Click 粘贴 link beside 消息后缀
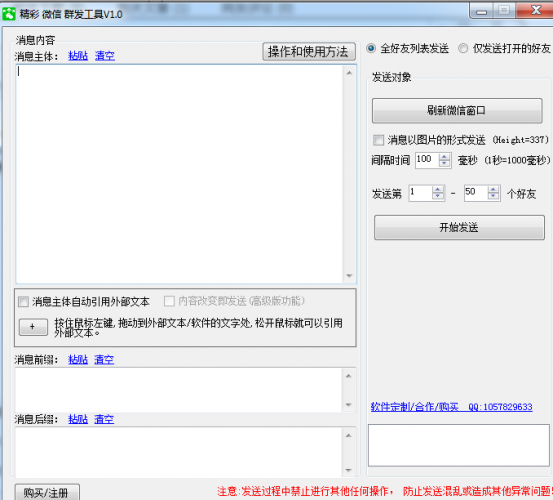The width and height of the screenshot is (553, 500). click(x=78, y=419)
